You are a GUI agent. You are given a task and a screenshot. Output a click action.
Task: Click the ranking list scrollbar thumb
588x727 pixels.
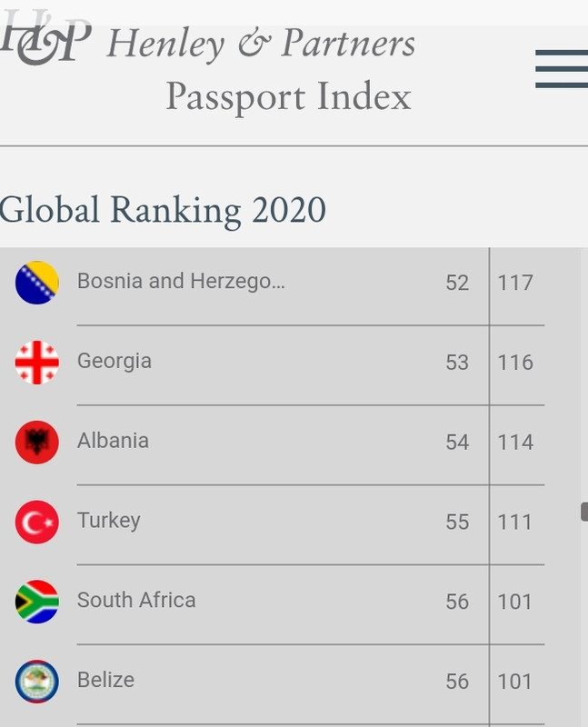pyautogui.click(x=584, y=512)
